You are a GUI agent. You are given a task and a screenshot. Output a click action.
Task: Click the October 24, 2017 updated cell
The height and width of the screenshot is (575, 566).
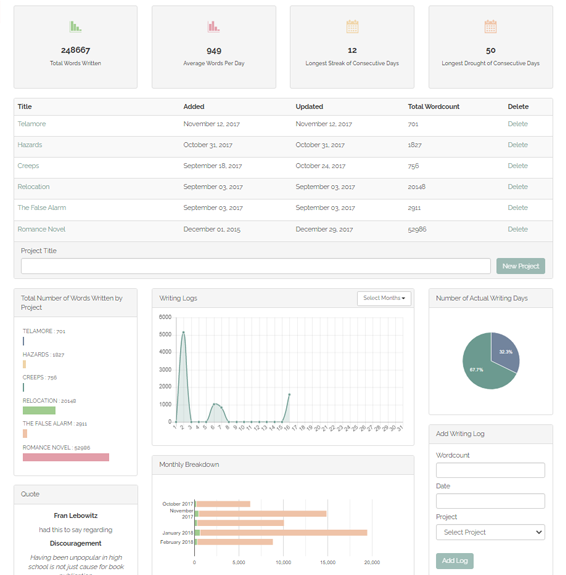[320, 166]
